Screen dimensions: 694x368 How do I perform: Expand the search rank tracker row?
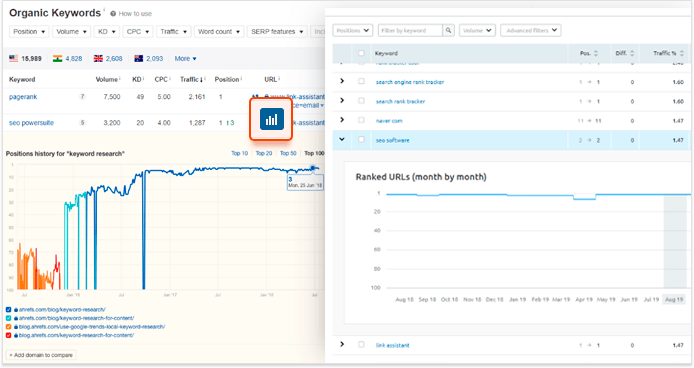tap(342, 101)
